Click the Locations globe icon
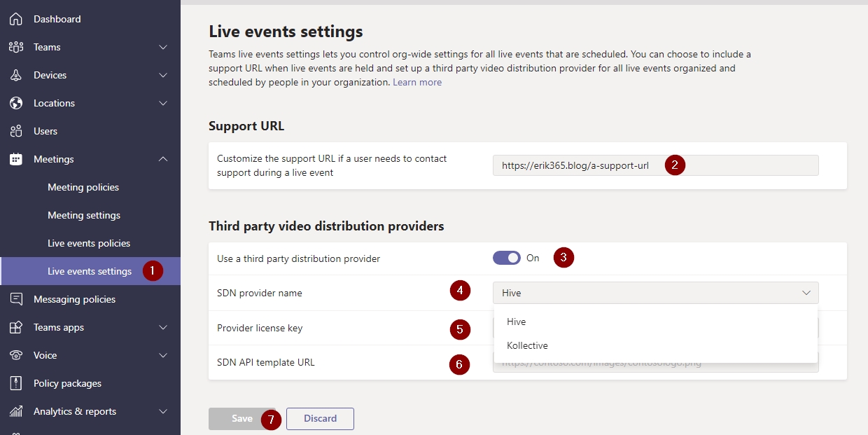 15,103
